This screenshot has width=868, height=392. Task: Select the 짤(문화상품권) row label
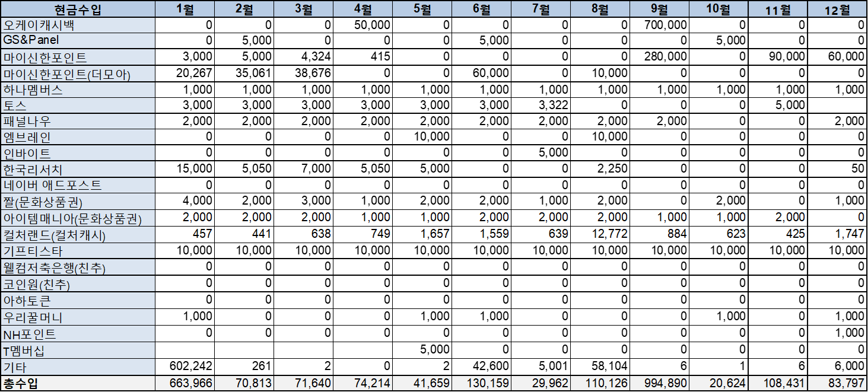pos(78,201)
